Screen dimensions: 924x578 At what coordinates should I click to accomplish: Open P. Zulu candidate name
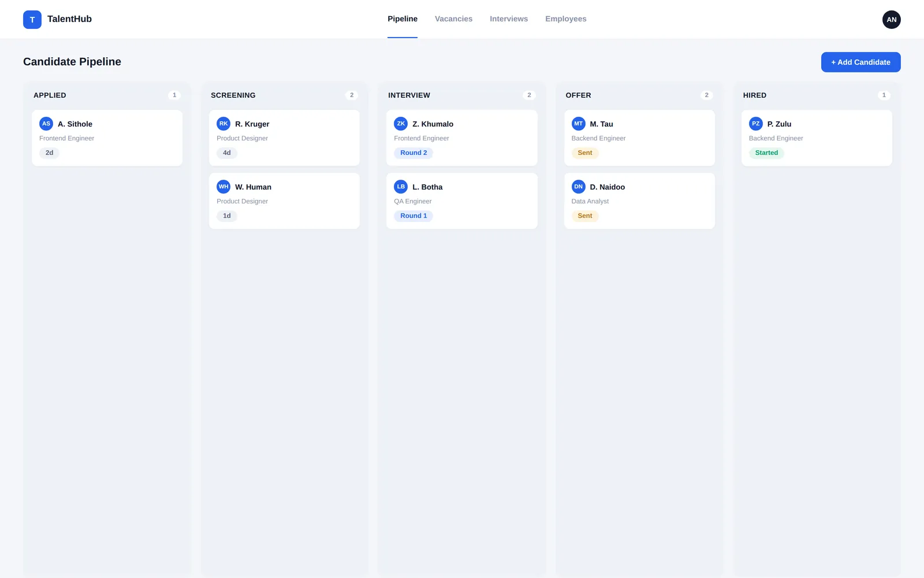[780, 124]
